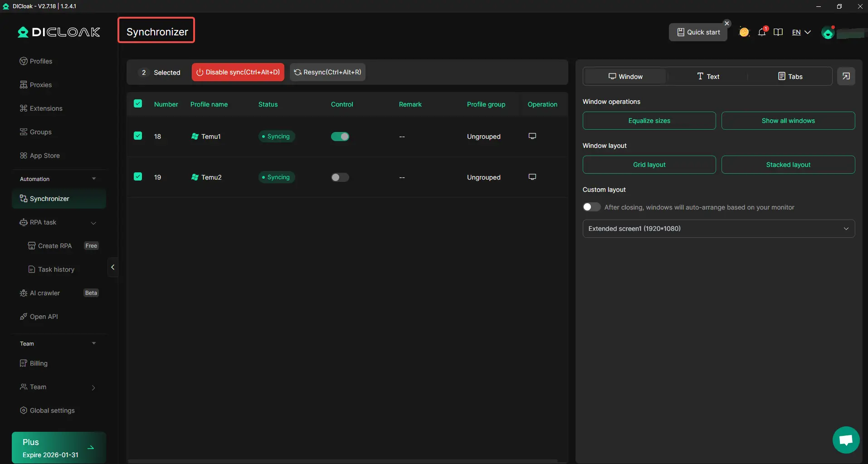Toggle the Control switch for Temu2
Screen dimensions: 868x464
pyautogui.click(x=340, y=177)
